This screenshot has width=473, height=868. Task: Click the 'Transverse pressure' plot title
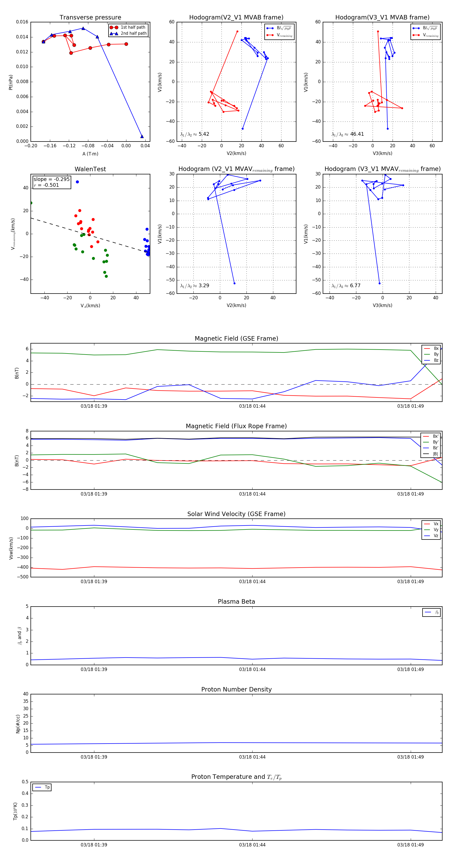[x=90, y=18]
